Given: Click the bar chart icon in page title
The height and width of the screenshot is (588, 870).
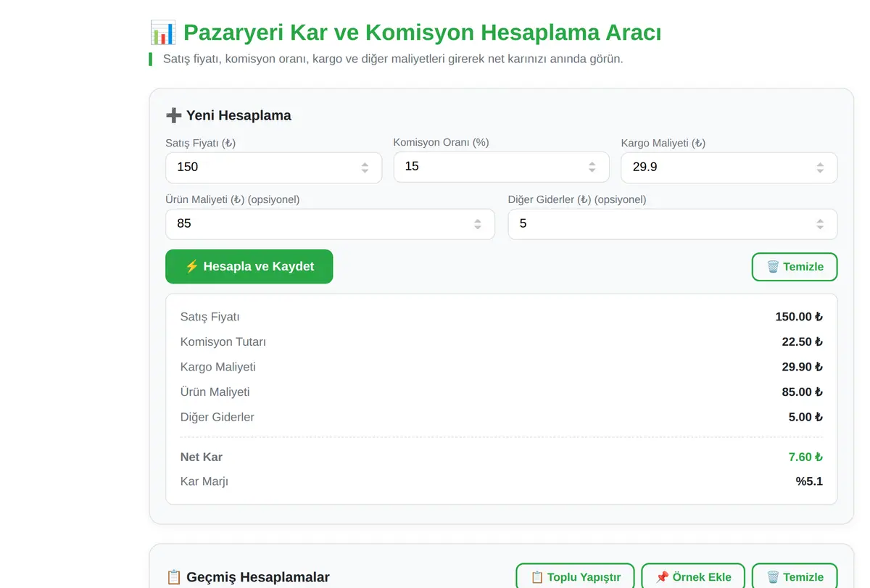Looking at the screenshot, I should click(162, 33).
